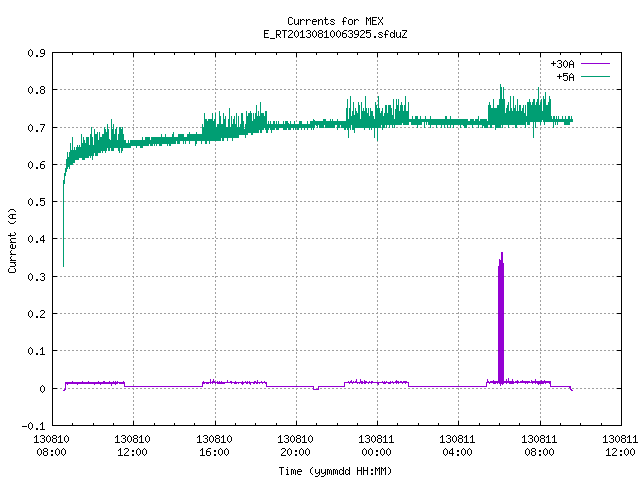Click the y-axis tick value 0.1

36,351
